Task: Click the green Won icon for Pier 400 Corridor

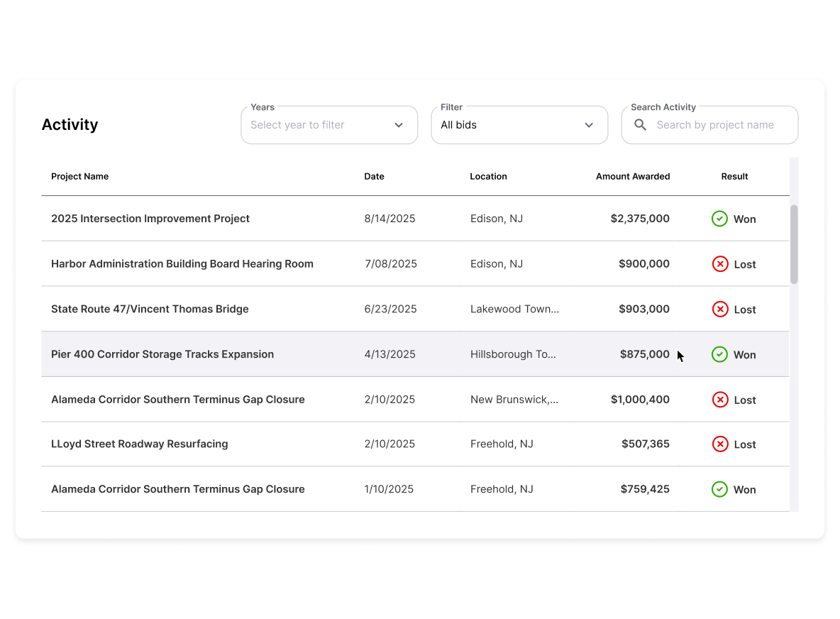Action: 719,354
